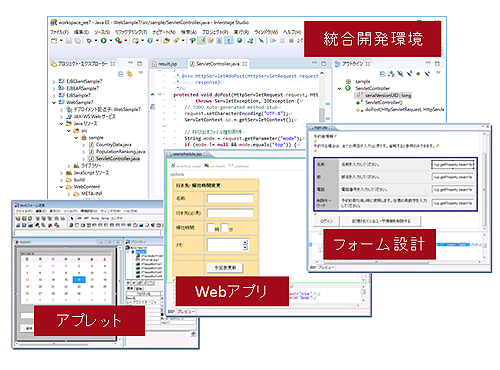Click the Debug bug toolbar icon

tap(89, 41)
